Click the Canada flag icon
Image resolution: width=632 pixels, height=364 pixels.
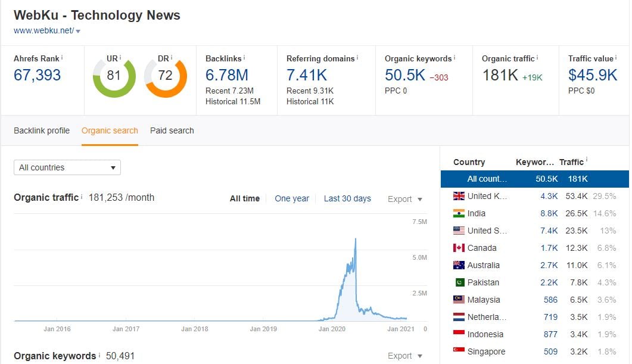click(x=459, y=248)
